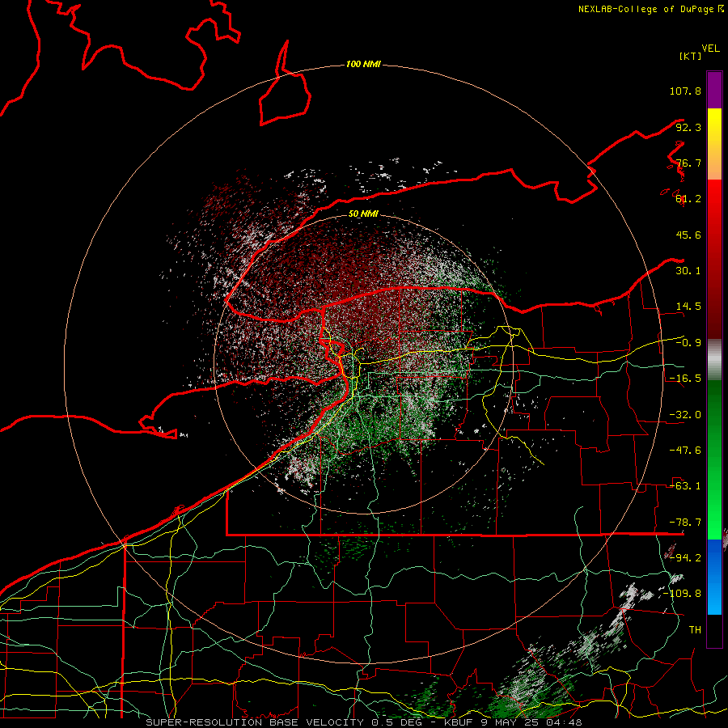Click the -94.2 value on the velocity scale

[685, 558]
